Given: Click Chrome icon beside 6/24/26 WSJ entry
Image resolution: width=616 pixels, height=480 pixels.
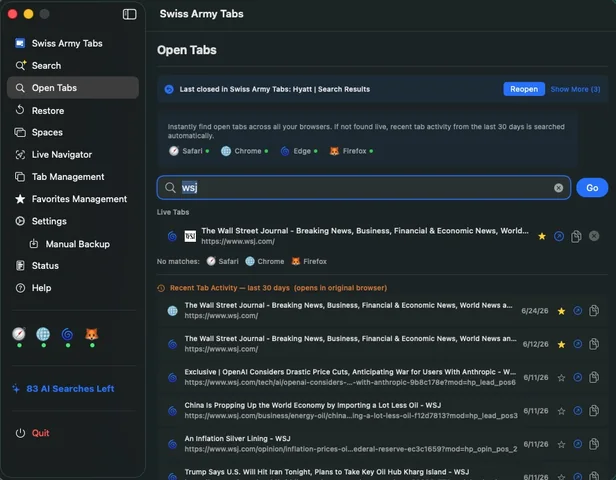Looking at the screenshot, I should (172, 311).
